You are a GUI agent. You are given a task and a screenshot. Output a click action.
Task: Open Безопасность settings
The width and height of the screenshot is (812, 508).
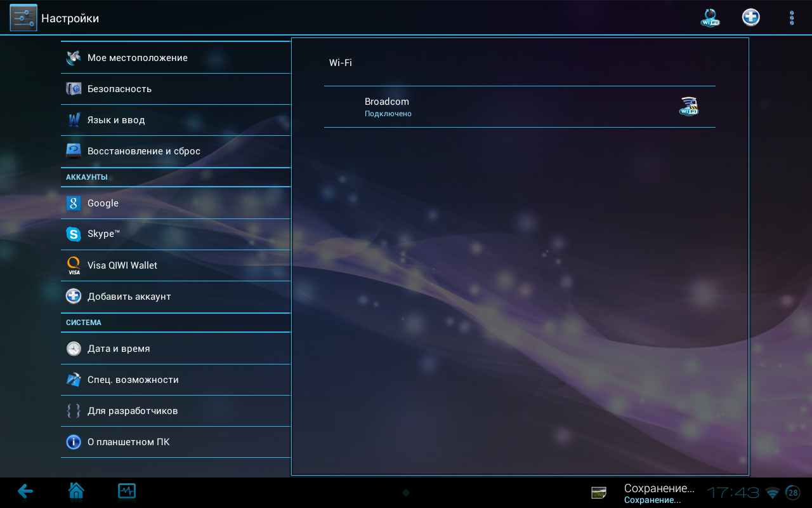tap(176, 89)
